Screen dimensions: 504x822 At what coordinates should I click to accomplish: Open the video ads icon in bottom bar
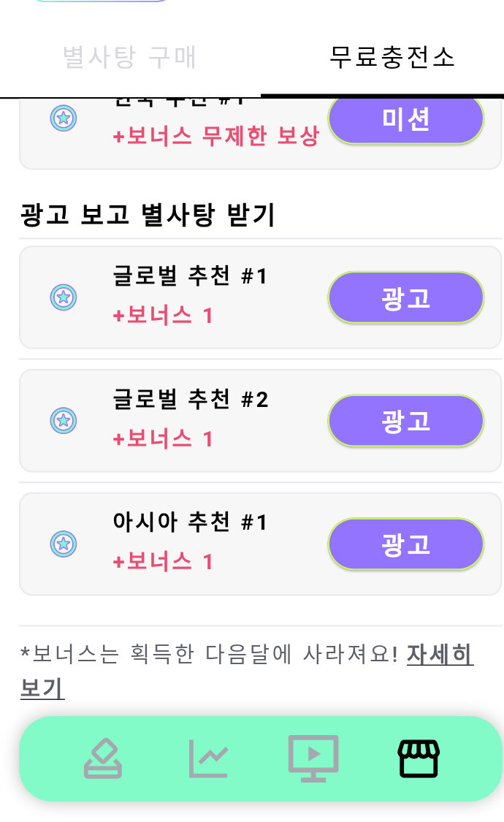click(x=313, y=758)
